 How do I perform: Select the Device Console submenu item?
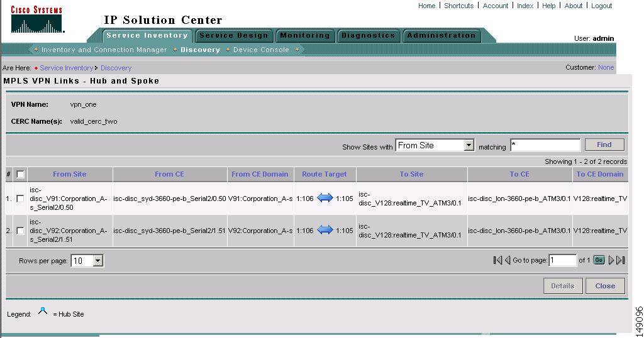261,50
